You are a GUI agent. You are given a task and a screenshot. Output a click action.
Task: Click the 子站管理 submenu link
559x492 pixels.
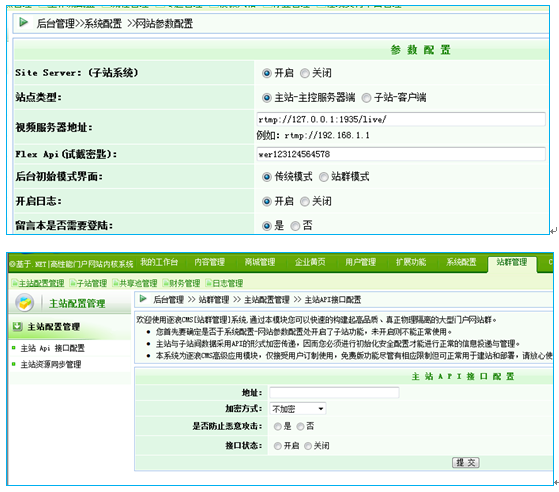click(92, 283)
